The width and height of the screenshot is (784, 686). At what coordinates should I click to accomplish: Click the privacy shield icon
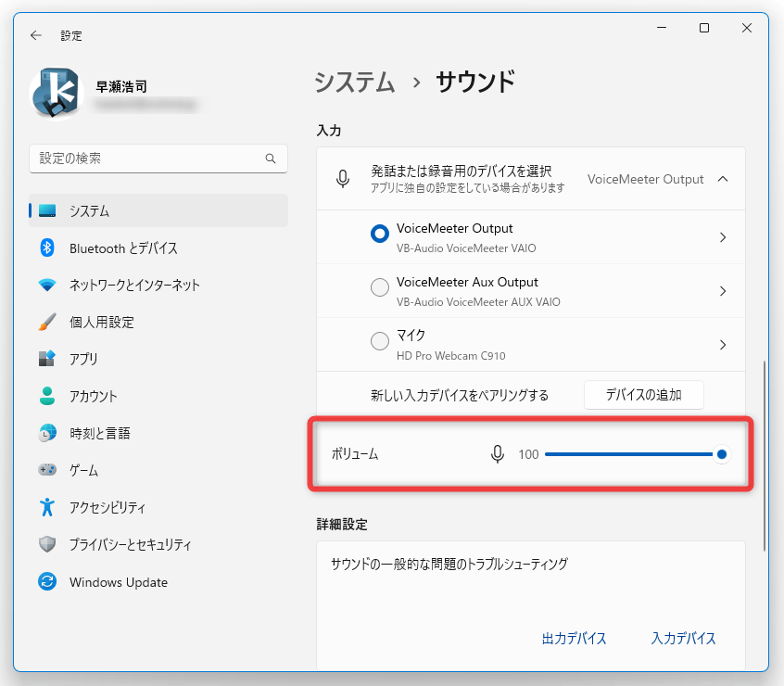pyautogui.click(x=47, y=544)
